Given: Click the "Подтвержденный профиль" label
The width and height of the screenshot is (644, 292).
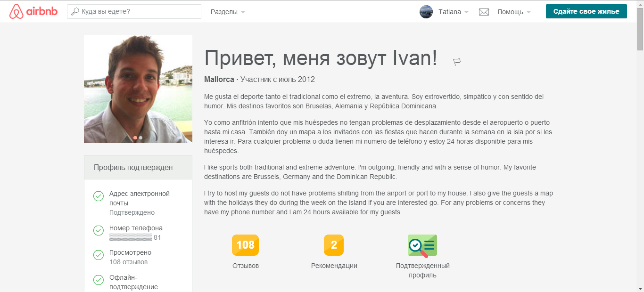Looking at the screenshot, I should coord(423,270).
